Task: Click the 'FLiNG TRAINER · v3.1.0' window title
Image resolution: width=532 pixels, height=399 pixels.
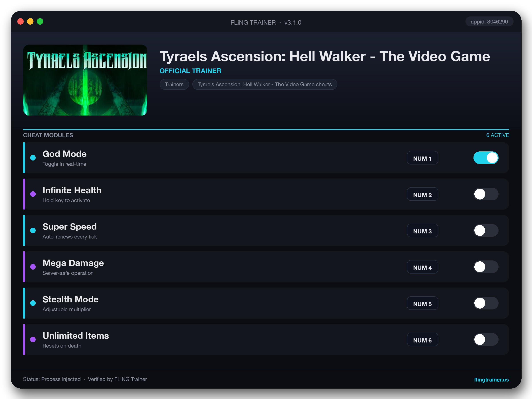Action: pyautogui.click(x=266, y=22)
